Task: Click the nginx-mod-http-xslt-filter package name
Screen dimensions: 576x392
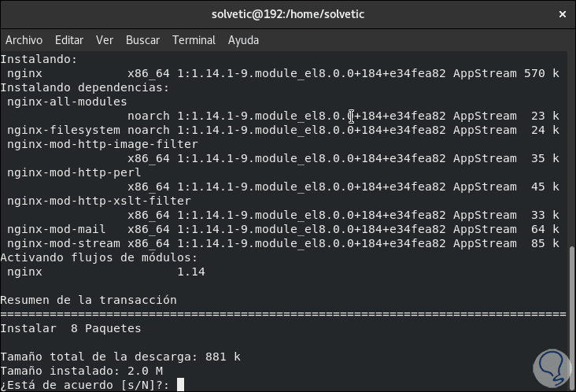Action: (99, 201)
